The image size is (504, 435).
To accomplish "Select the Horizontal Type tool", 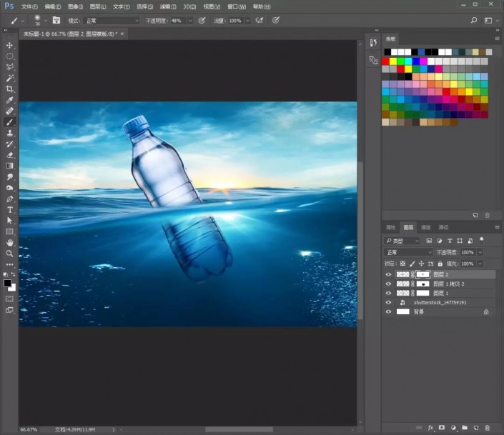I will pyautogui.click(x=9, y=210).
